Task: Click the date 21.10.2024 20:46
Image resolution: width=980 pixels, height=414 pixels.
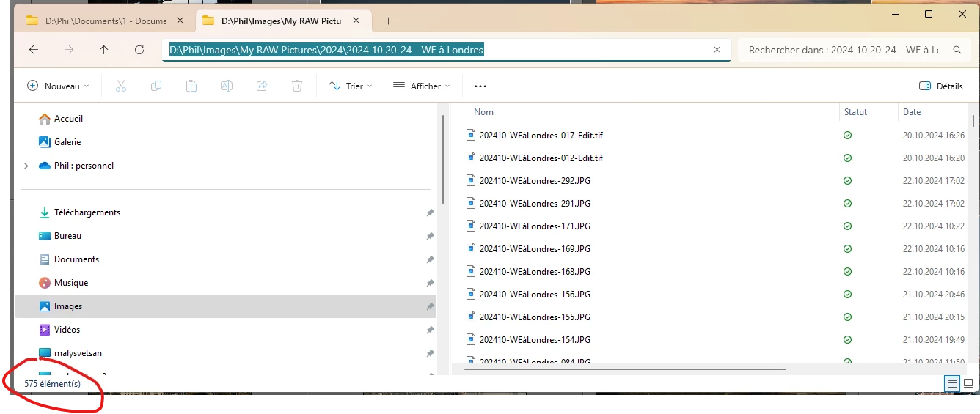Action: [933, 294]
